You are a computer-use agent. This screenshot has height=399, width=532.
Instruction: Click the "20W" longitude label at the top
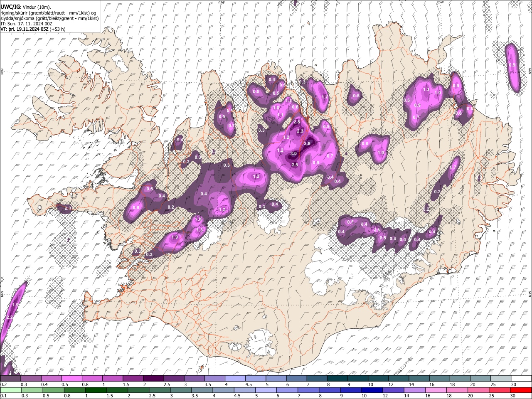221,2
